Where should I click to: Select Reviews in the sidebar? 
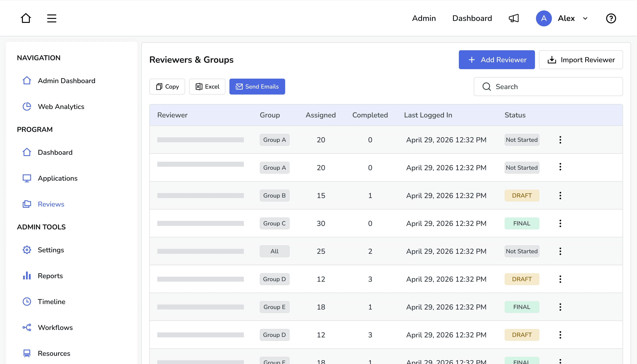[51, 204]
